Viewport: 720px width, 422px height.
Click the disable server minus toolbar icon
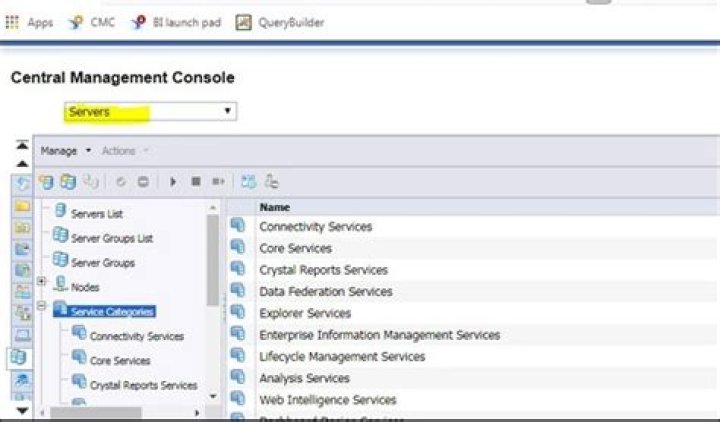click(x=143, y=182)
